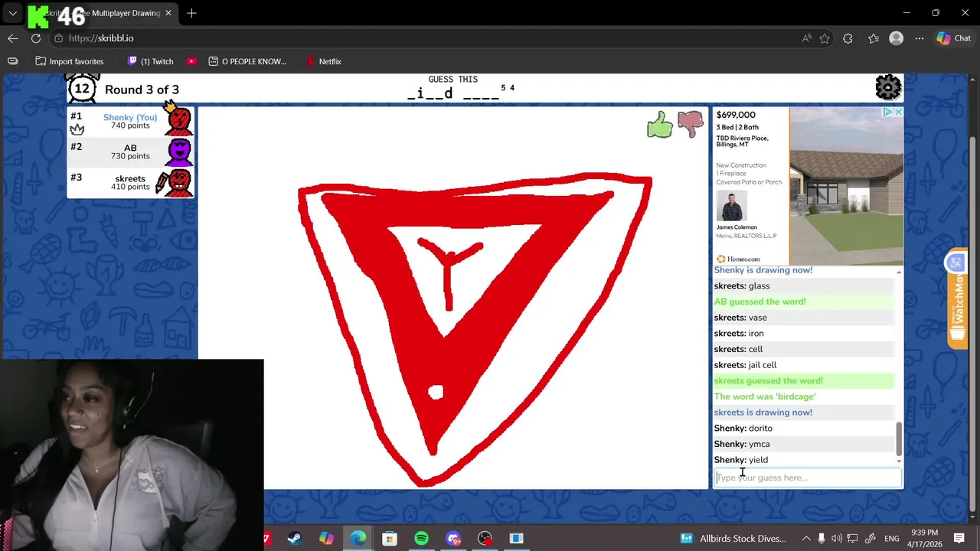Switch to Edge in the taskbar

click(x=358, y=539)
